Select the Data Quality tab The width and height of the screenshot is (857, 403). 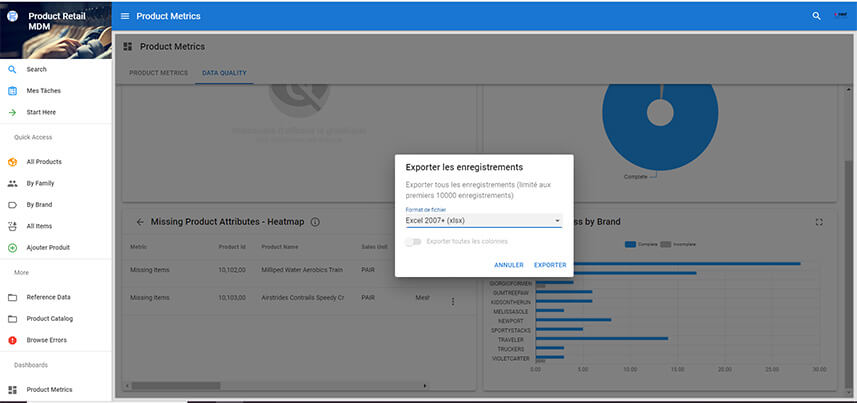224,73
